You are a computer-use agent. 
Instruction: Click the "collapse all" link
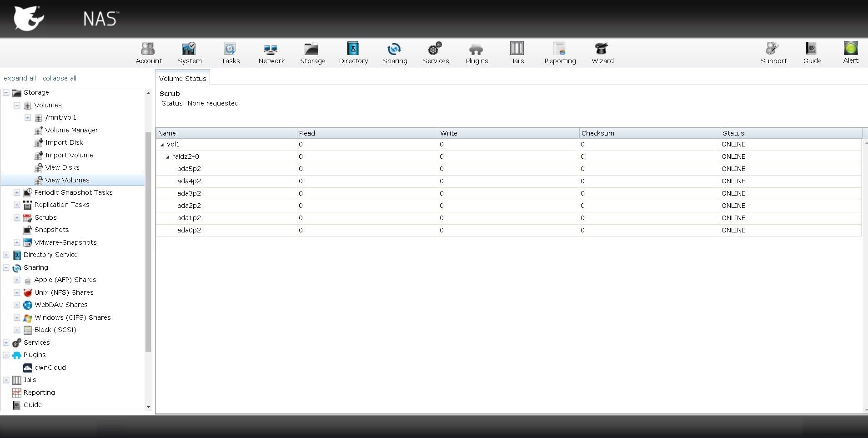click(59, 78)
